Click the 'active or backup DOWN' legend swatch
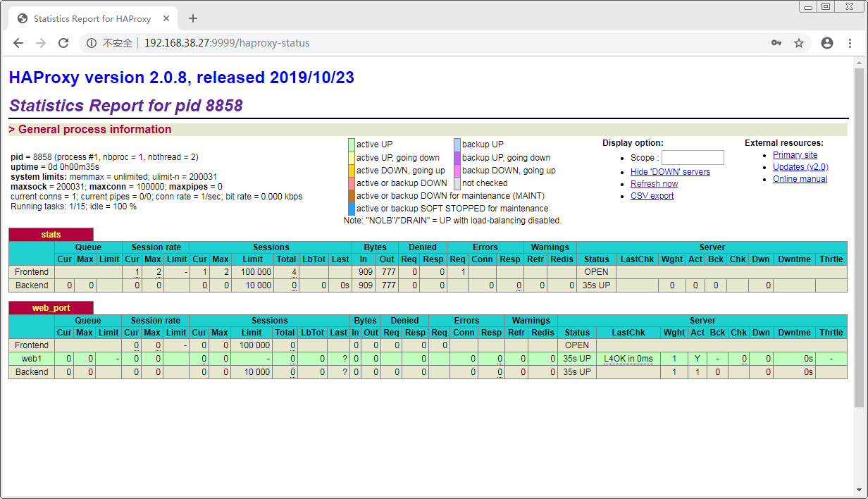 coord(352,183)
